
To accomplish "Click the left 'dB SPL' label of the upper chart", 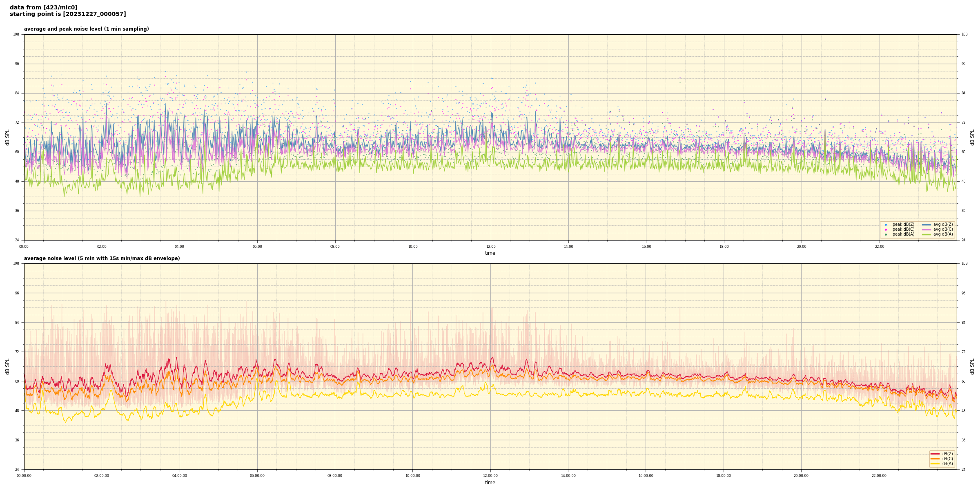I will point(7,137).
